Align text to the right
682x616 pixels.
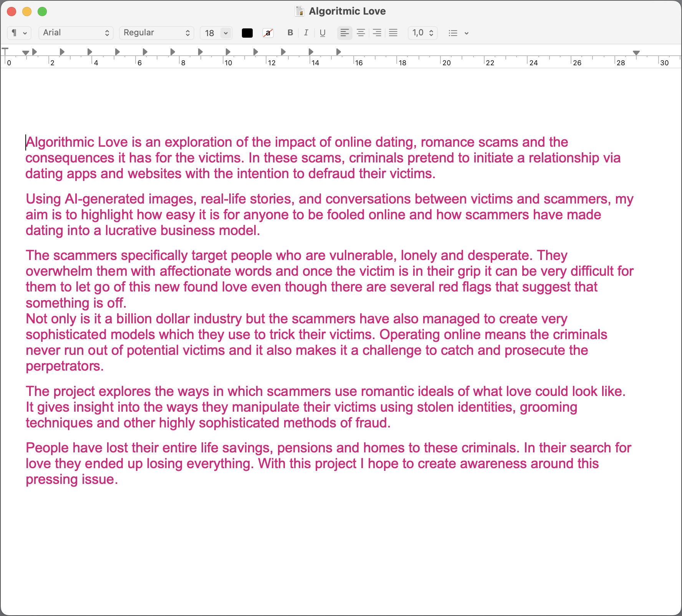tap(377, 33)
